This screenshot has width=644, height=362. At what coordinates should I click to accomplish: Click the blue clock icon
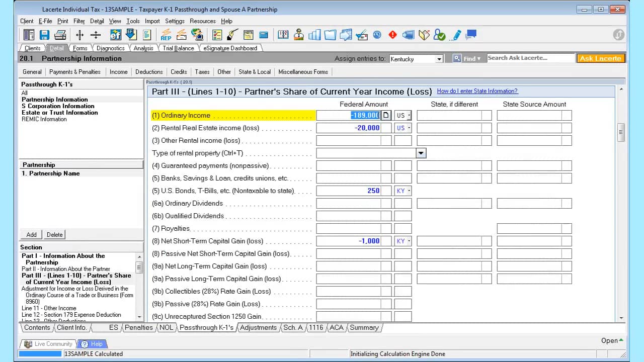(x=377, y=35)
